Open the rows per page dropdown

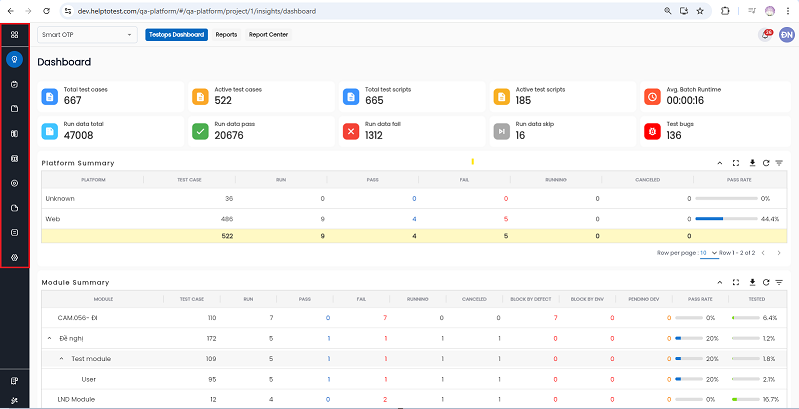[x=708, y=253]
